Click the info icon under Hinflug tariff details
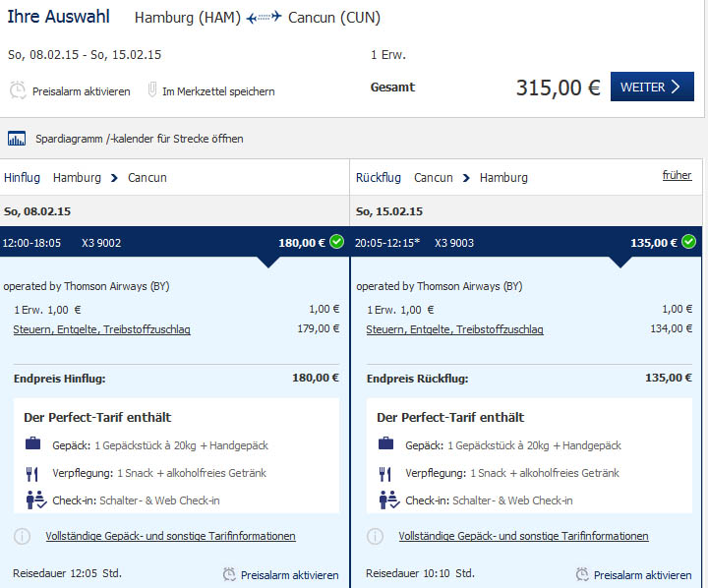The image size is (708, 588). (22, 536)
